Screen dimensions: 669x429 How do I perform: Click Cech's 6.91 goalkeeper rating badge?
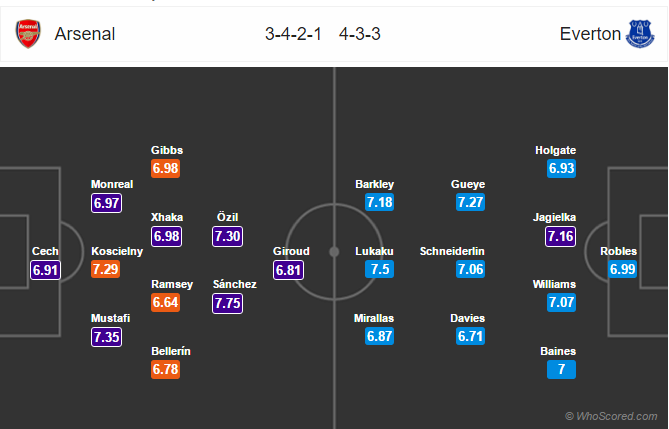46,269
